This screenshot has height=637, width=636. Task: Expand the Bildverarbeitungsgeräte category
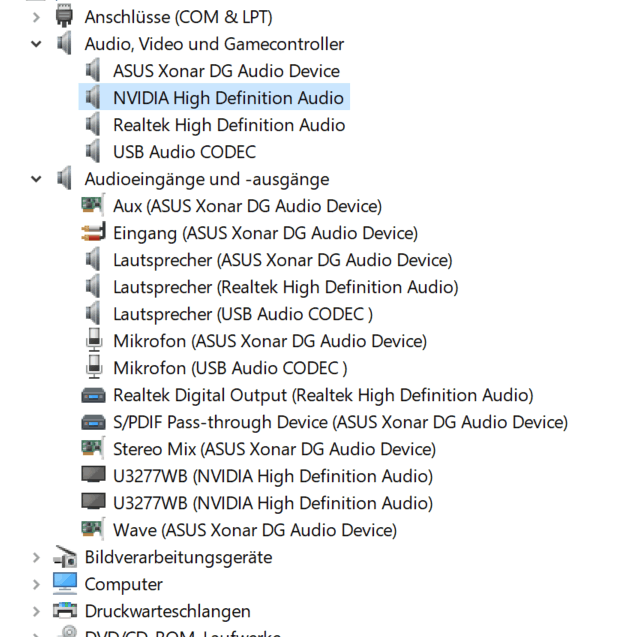click(x=36, y=557)
